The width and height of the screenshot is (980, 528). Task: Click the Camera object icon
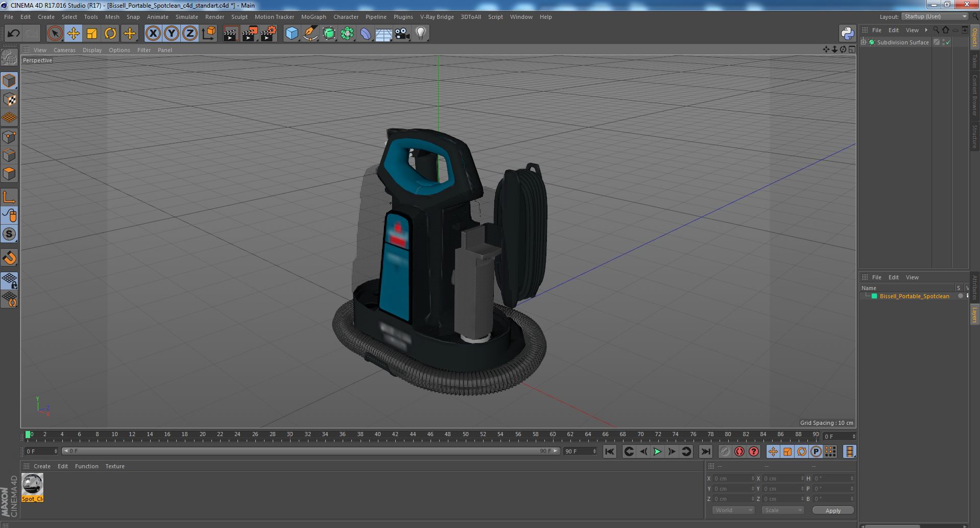pos(402,34)
